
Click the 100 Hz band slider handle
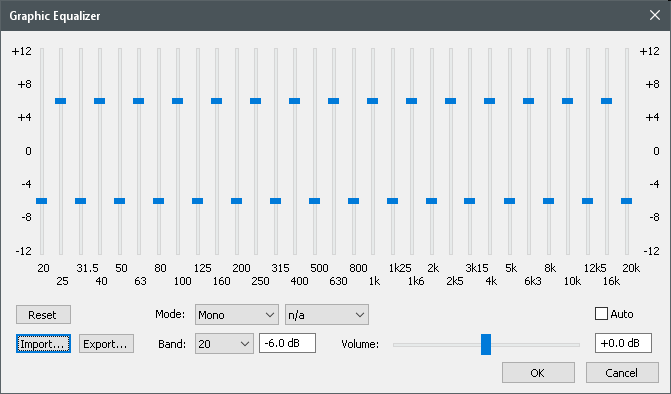point(178,101)
